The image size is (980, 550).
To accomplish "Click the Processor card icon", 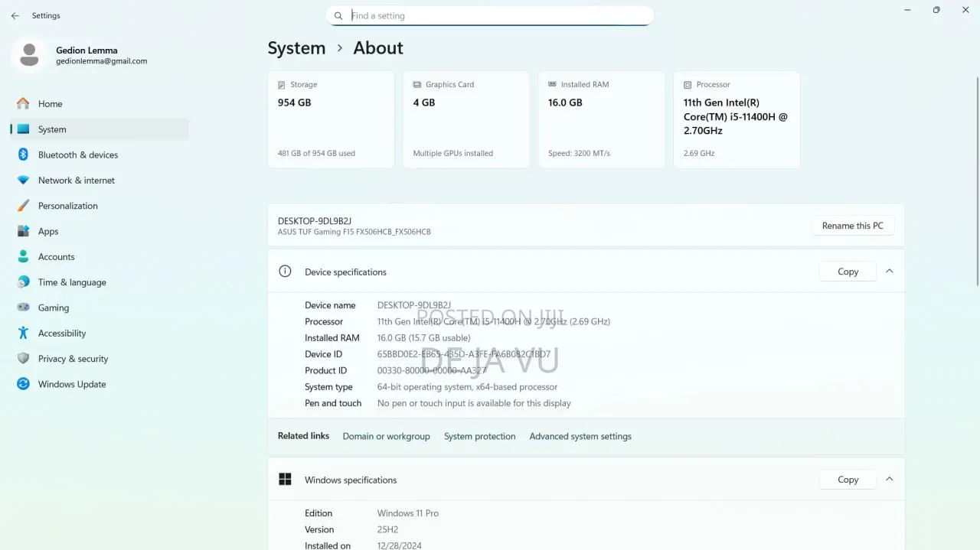I will (688, 85).
